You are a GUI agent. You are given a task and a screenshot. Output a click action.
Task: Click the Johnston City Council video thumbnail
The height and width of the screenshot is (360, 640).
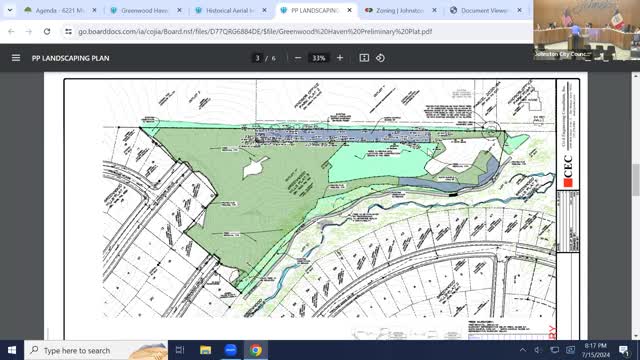pyautogui.click(x=587, y=30)
